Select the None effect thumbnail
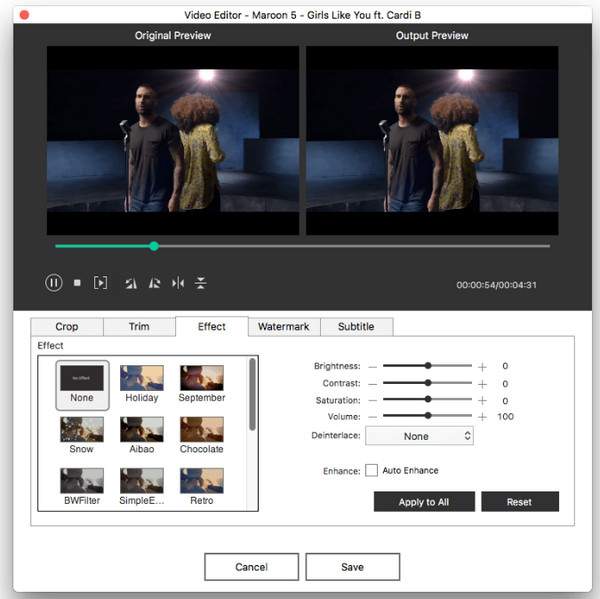Image resolution: width=600 pixels, height=599 pixels. click(82, 385)
